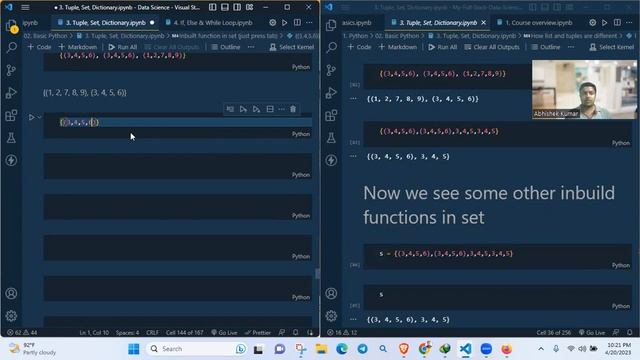640x360 pixels.
Task: Expand run options chevron beside active cell
Action: (x=40, y=118)
